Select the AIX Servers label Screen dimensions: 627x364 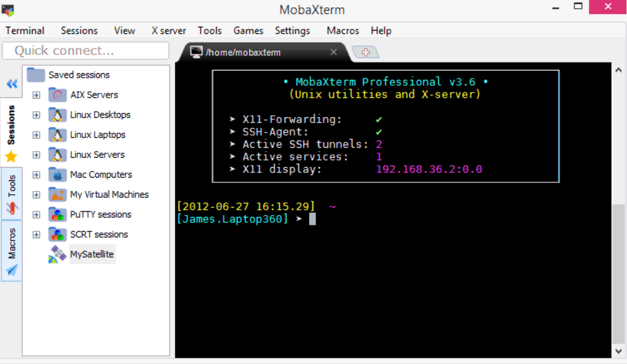point(95,94)
